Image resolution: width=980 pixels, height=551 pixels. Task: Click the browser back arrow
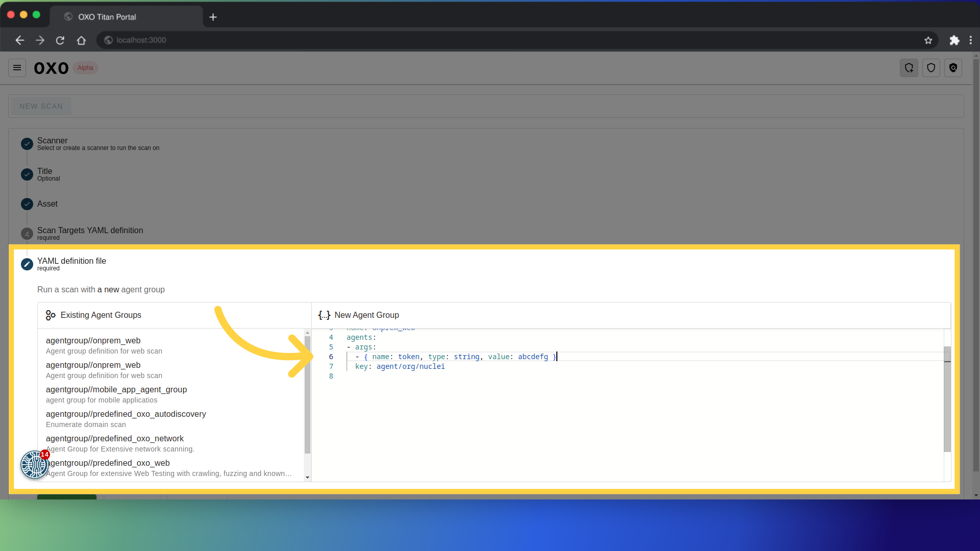[19, 40]
